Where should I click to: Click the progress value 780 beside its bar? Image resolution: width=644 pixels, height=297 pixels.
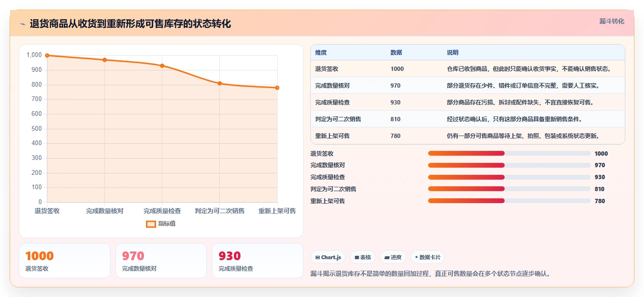[x=599, y=201]
